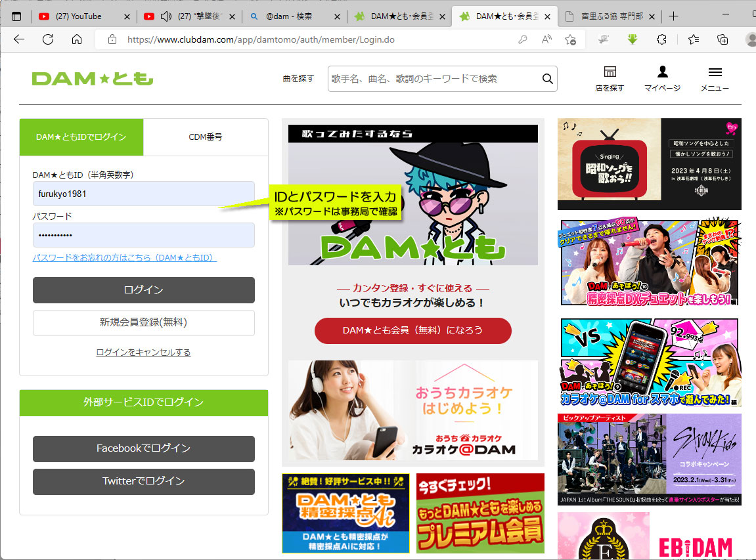
Task: Open the tab actions menu icon
Action: (x=16, y=16)
